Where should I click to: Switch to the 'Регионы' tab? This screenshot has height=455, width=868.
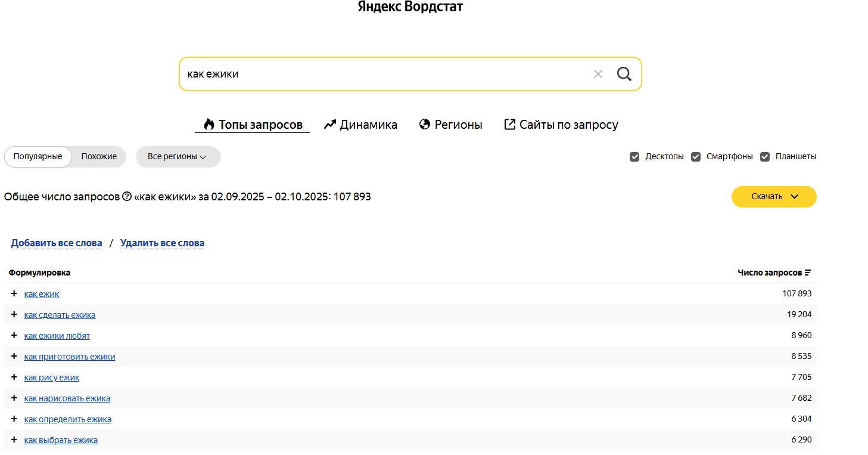coord(450,125)
